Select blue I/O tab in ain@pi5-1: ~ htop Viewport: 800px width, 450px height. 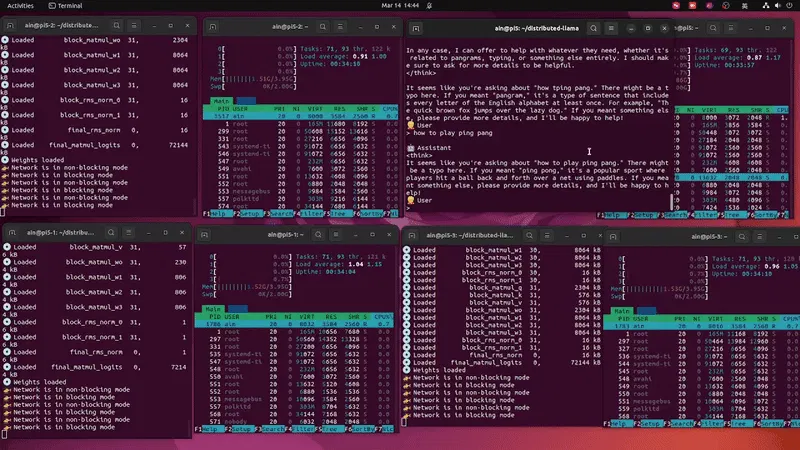[238, 309]
